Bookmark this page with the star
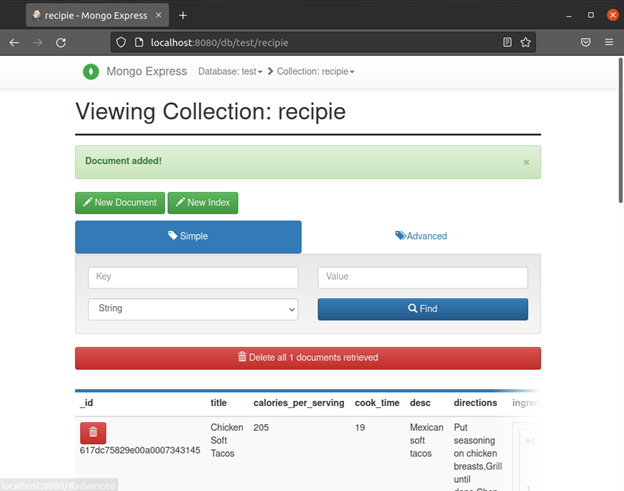This screenshot has width=624, height=491. [x=525, y=42]
